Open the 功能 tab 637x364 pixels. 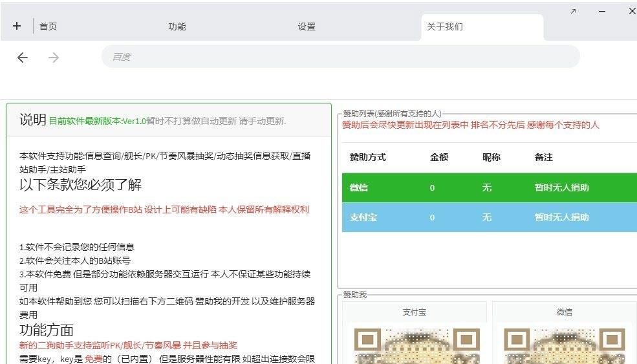(x=177, y=27)
